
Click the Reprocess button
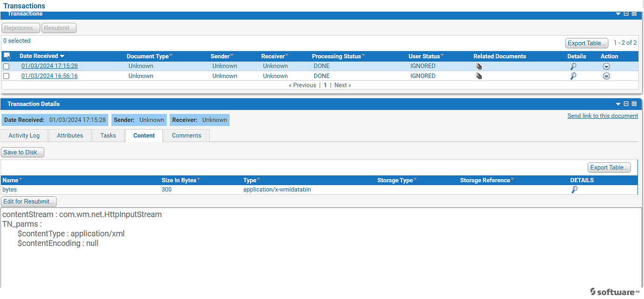pos(21,28)
